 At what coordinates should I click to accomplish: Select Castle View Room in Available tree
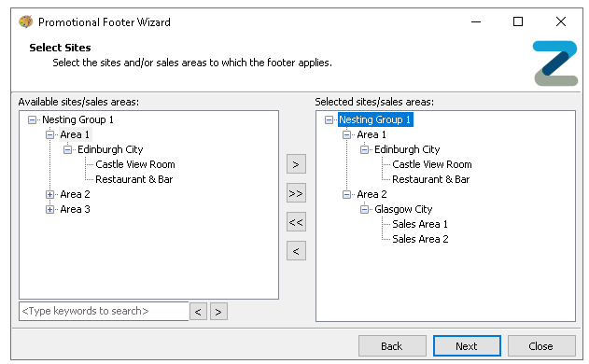tap(135, 164)
